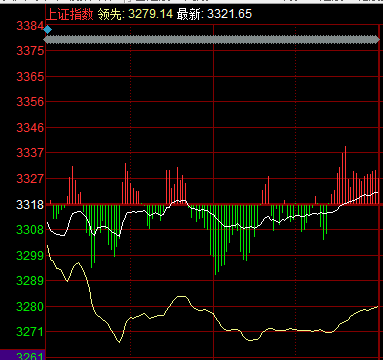The image size is (383, 360).
Task: Click the 3356 red price axis label
Action: click(30, 102)
